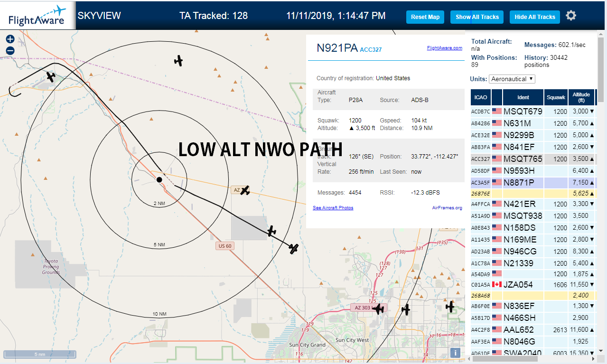This screenshot has width=607, height=364.
Task: Click the N921PA registration heading
Action: tap(337, 47)
